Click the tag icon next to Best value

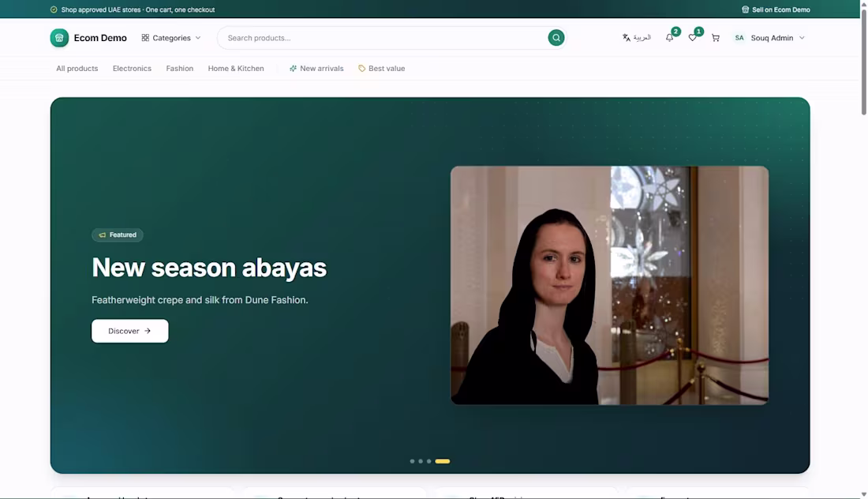click(x=361, y=69)
